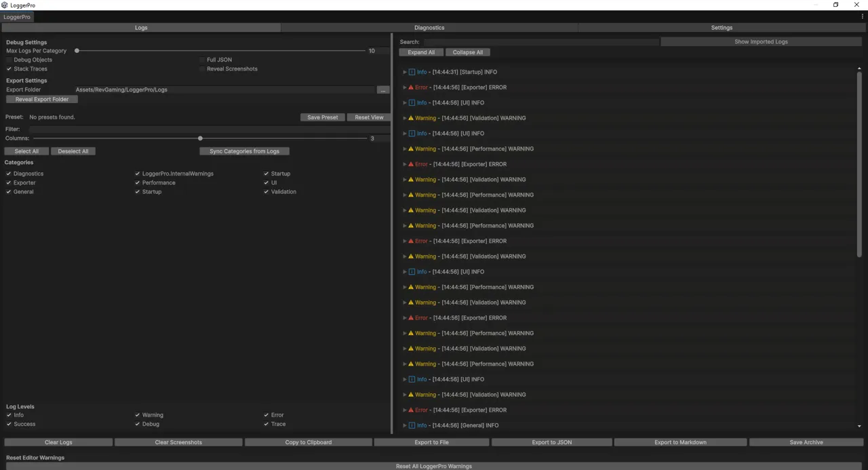The width and height of the screenshot is (868, 470).
Task: Click the Save Preset button
Action: tap(323, 117)
